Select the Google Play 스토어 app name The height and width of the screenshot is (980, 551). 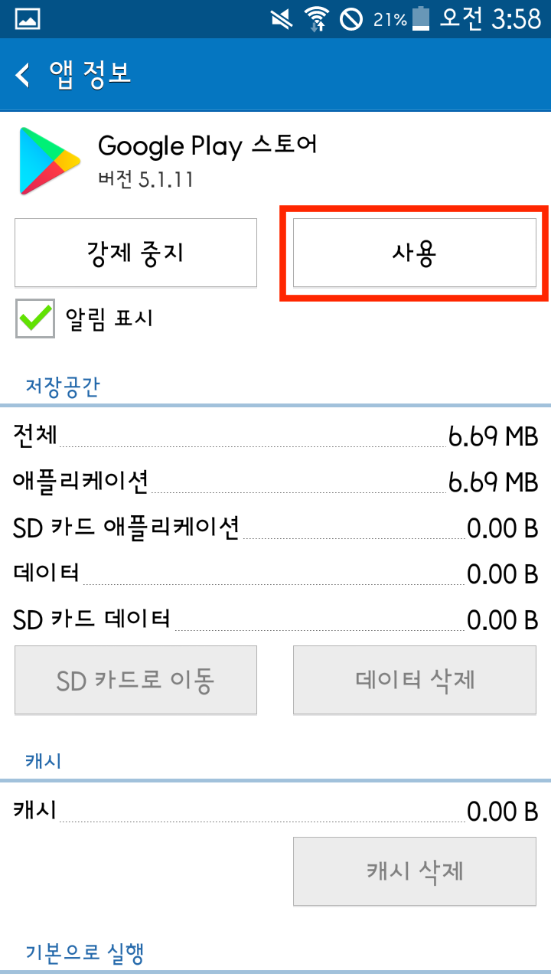tap(207, 145)
